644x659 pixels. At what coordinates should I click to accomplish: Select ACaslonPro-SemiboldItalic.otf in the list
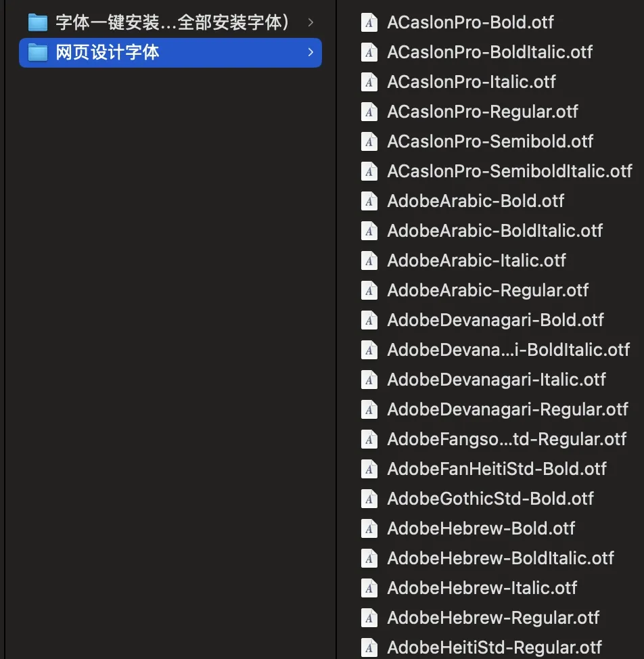509,171
